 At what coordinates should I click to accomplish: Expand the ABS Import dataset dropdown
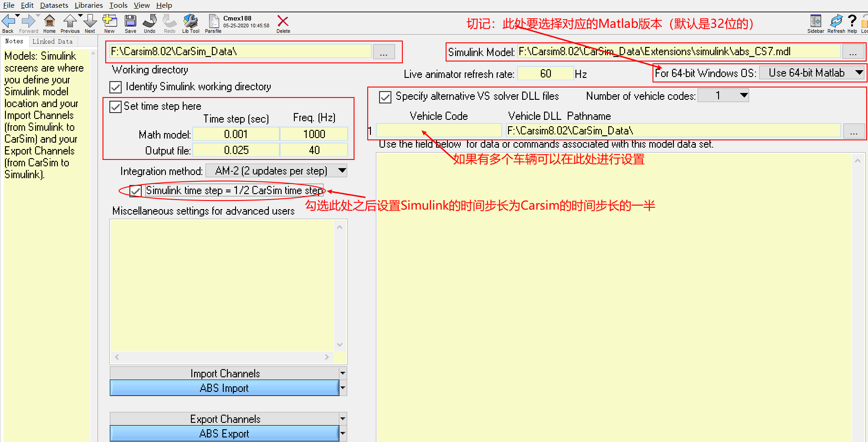pyautogui.click(x=343, y=388)
